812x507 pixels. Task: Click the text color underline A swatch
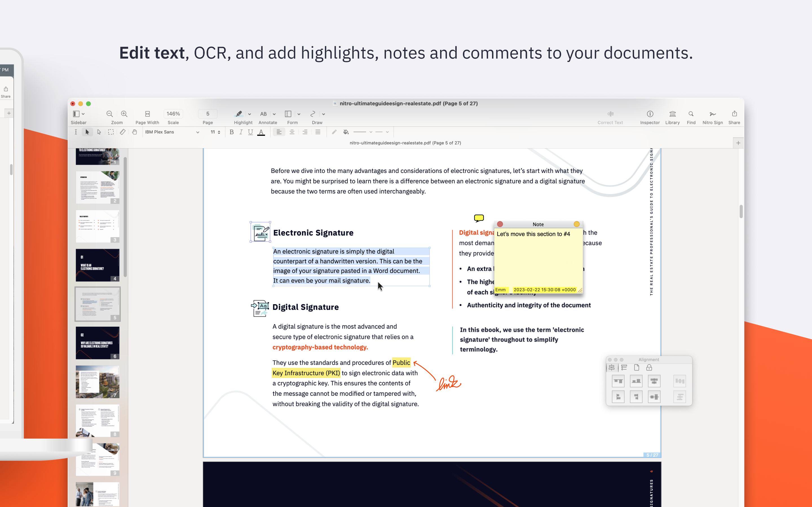coord(261,132)
